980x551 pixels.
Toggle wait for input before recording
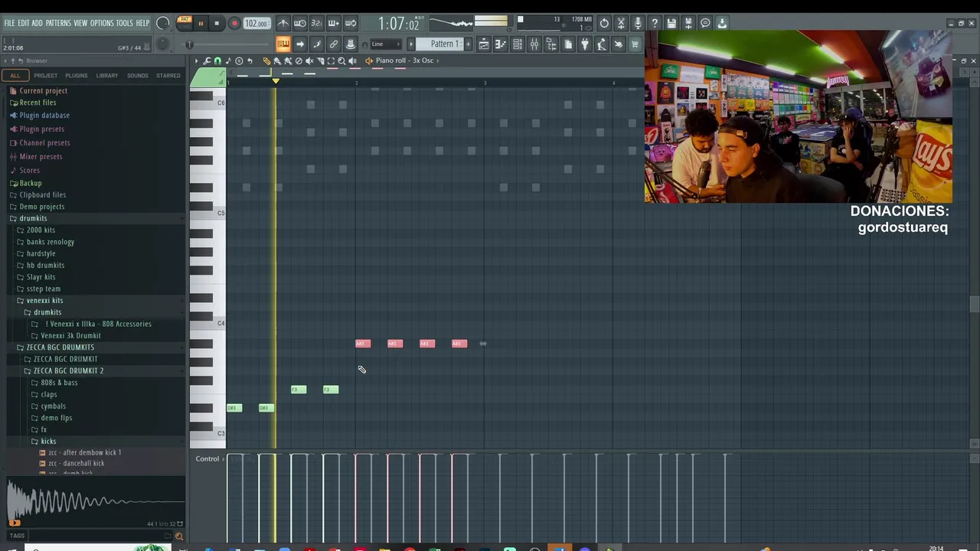(300, 23)
